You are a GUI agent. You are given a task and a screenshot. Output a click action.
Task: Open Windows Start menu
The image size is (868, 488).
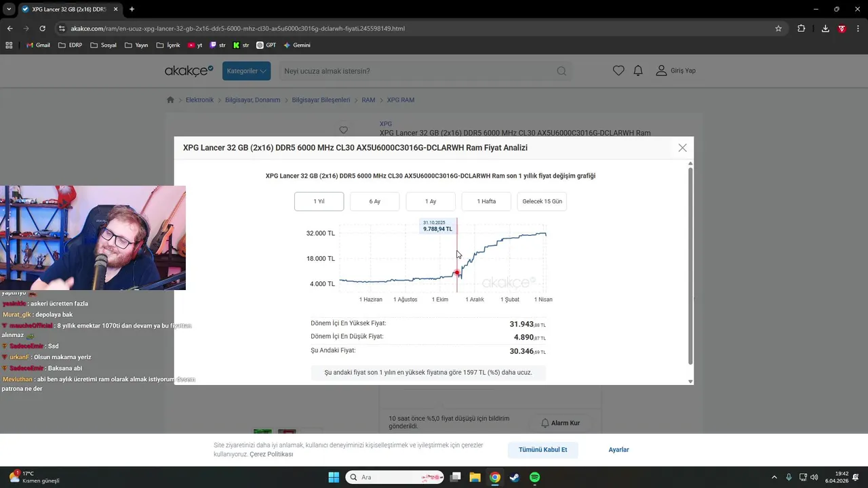[x=334, y=477]
